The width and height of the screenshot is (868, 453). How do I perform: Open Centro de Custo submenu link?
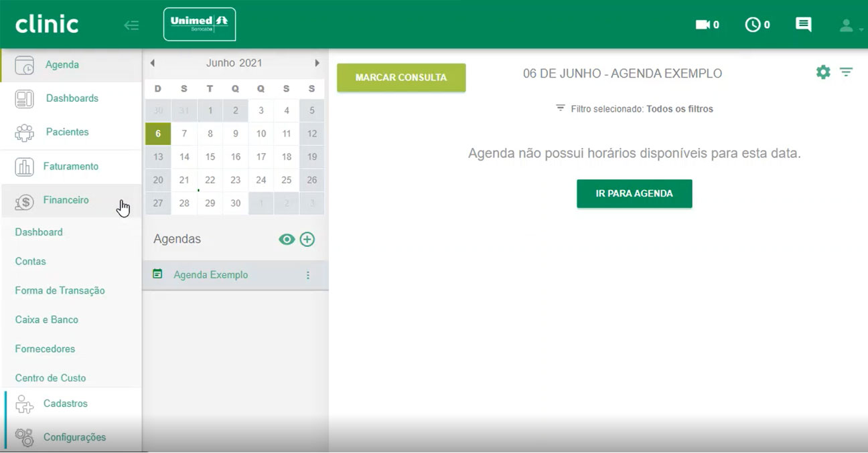click(50, 378)
